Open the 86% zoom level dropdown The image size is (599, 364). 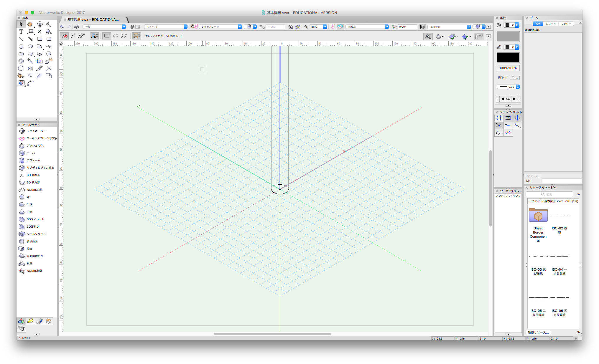[325, 27]
